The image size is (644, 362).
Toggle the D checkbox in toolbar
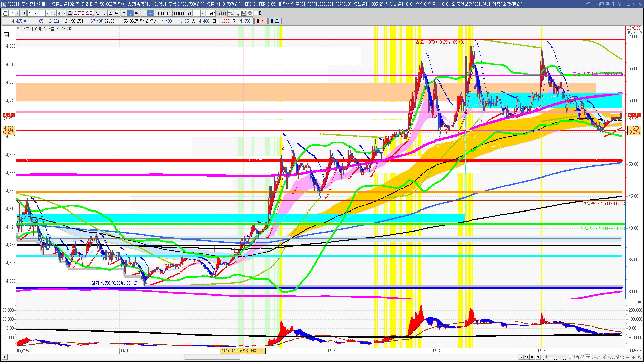point(256,13)
